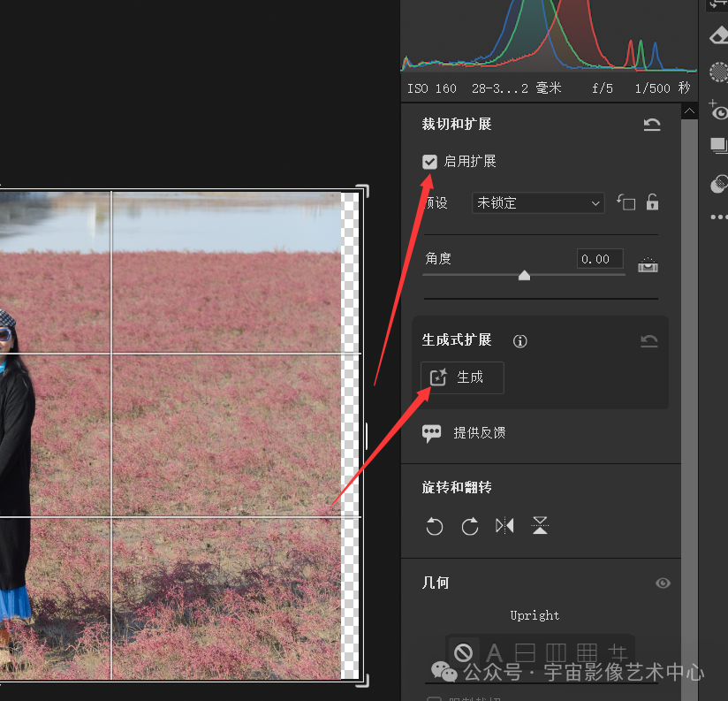Select the Upright Off mode
This screenshot has height=701, width=728.
(x=464, y=653)
